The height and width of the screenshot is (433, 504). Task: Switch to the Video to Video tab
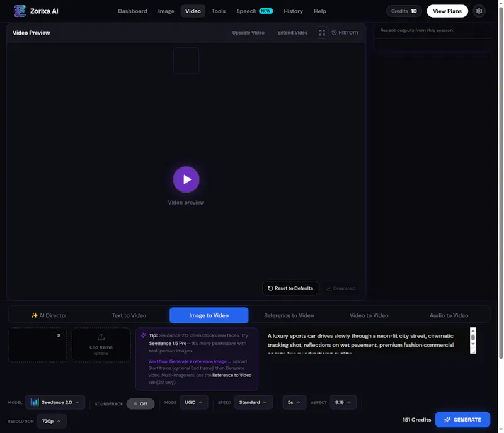click(369, 315)
